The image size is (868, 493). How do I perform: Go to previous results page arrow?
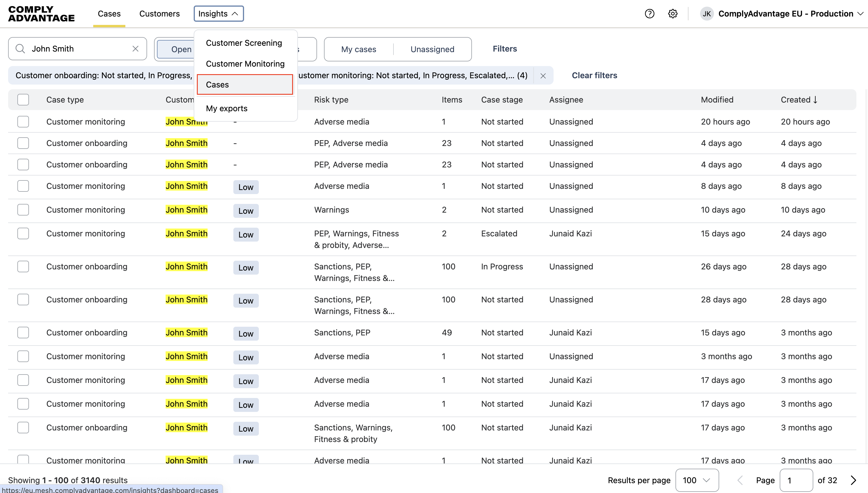tap(740, 480)
